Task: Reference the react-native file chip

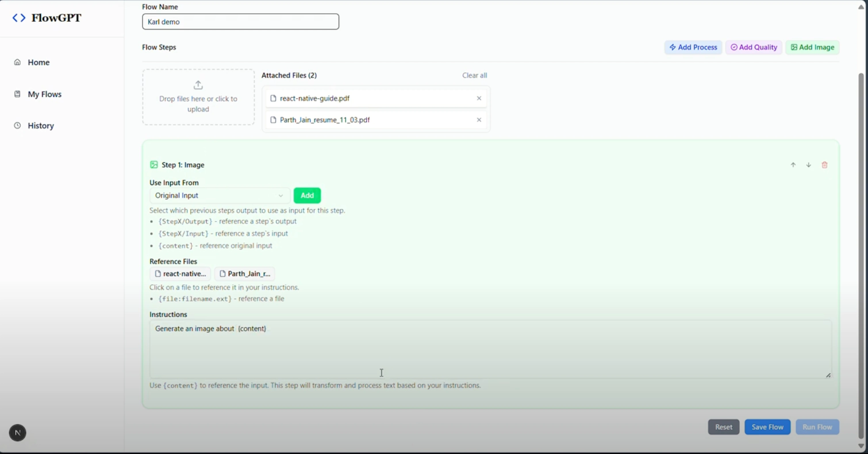Action: (180, 274)
